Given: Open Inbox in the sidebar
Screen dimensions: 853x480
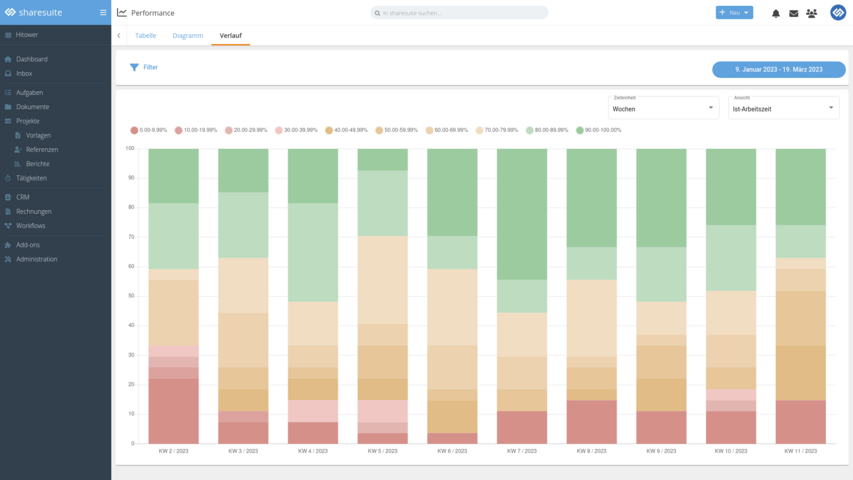Looking at the screenshot, I should pos(24,73).
